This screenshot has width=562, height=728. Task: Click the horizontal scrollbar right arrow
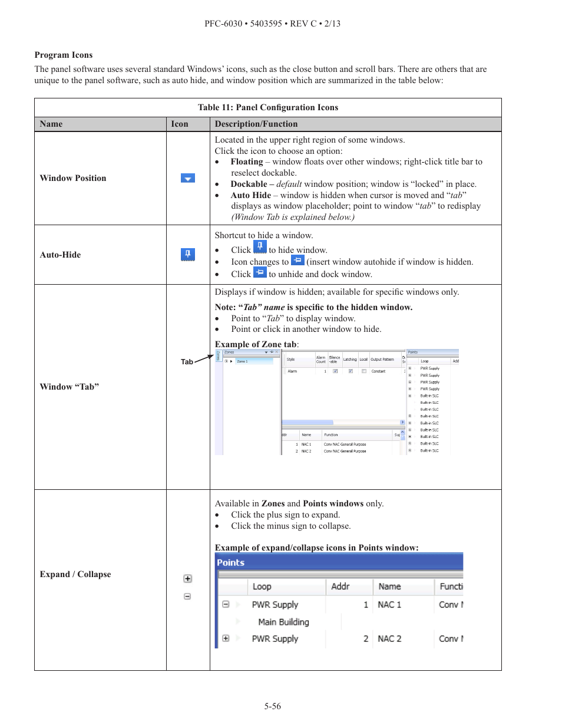click(402, 422)
